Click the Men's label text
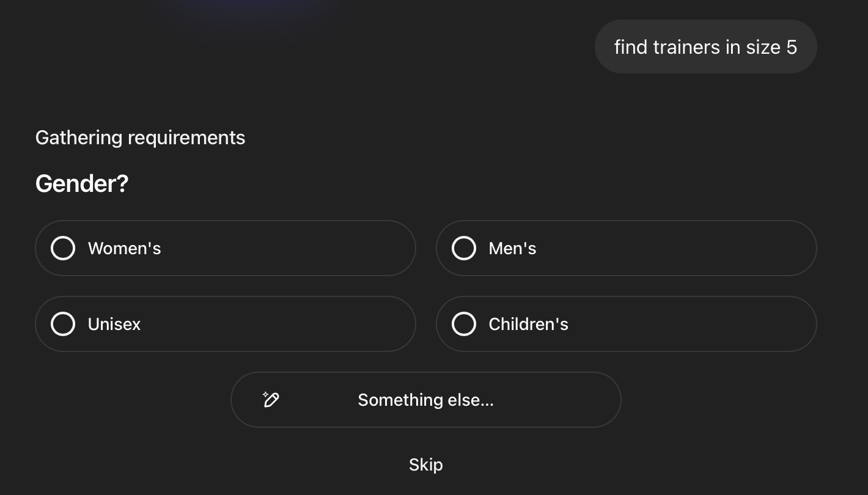This screenshot has height=495, width=868. [x=512, y=248]
